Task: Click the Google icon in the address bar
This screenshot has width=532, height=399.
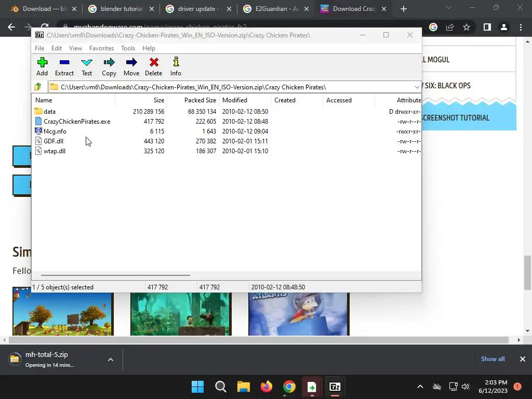Action: coord(433,27)
